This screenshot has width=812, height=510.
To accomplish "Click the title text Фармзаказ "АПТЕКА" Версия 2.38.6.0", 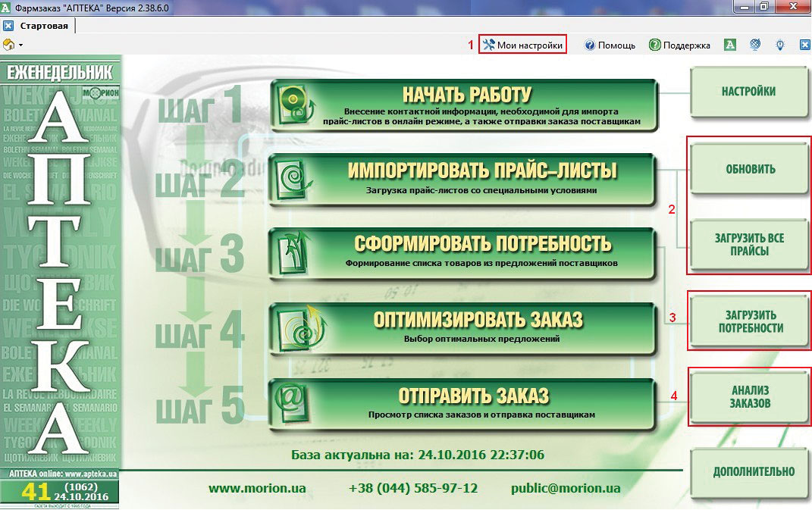I will (92, 8).
